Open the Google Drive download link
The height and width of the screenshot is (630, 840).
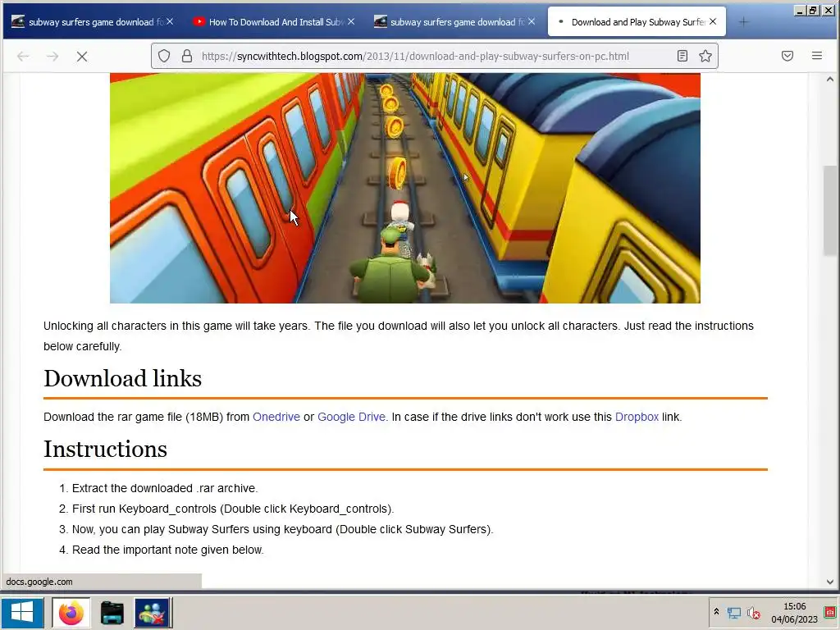[x=351, y=417]
